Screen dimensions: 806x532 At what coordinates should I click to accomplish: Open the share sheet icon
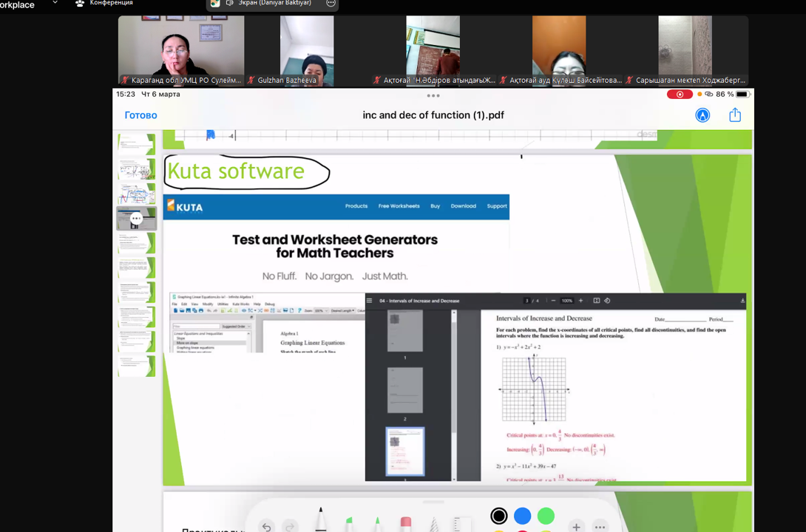click(734, 115)
